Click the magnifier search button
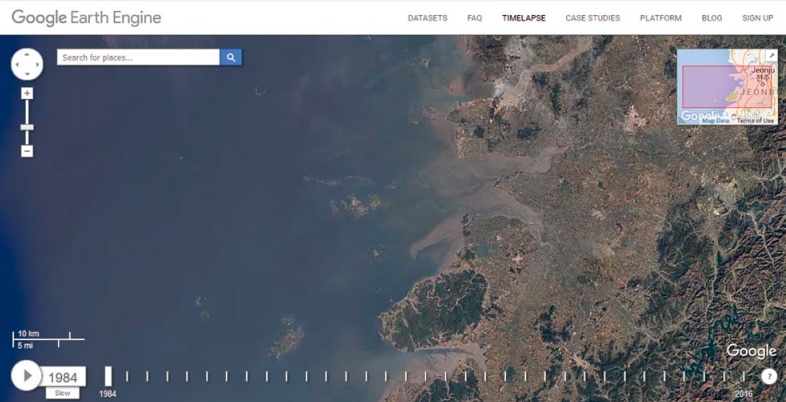 click(x=231, y=57)
